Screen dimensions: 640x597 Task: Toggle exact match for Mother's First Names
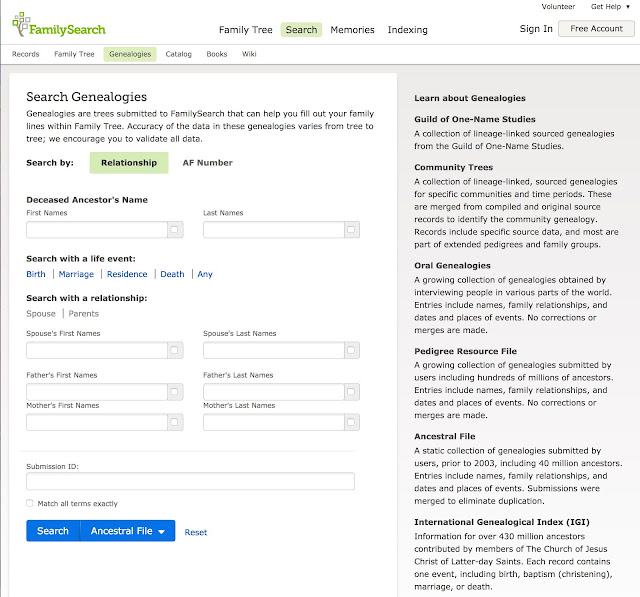tap(175, 422)
